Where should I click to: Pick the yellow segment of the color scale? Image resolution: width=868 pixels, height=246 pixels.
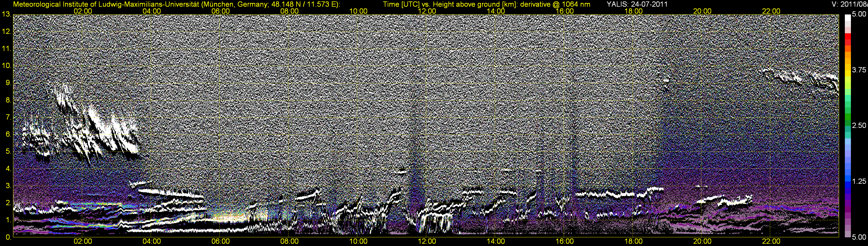click(848, 74)
